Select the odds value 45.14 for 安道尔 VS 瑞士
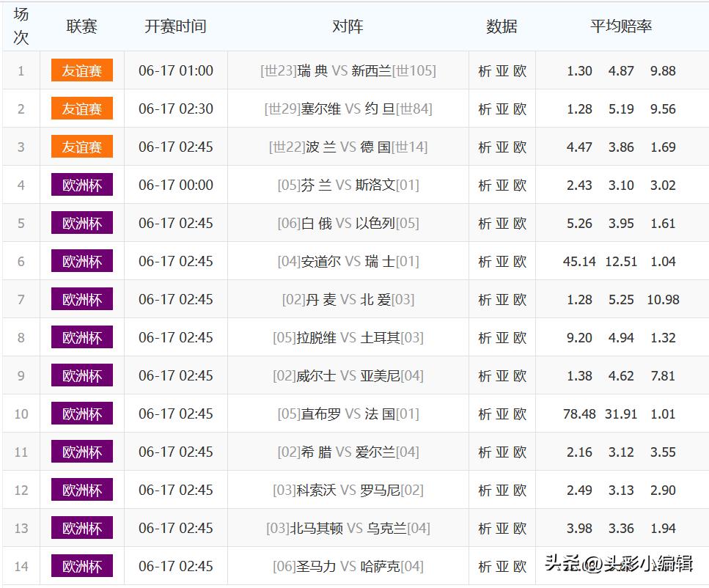Screen dimensions: 709x588 click(x=578, y=261)
